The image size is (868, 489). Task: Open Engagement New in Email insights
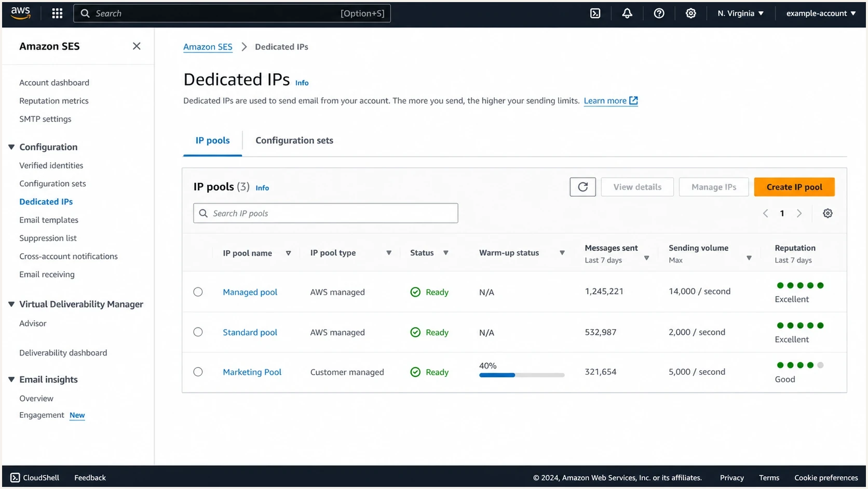coord(52,415)
